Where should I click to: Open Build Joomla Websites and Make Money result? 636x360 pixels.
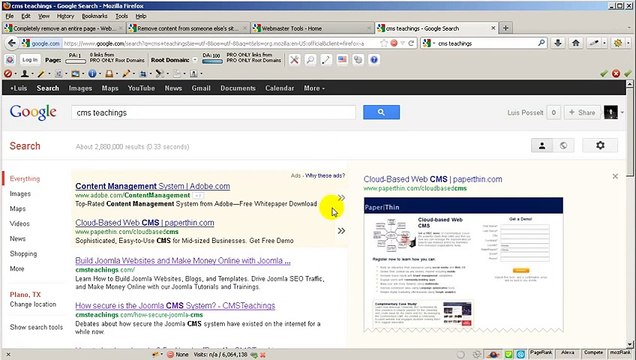[x=183, y=261]
